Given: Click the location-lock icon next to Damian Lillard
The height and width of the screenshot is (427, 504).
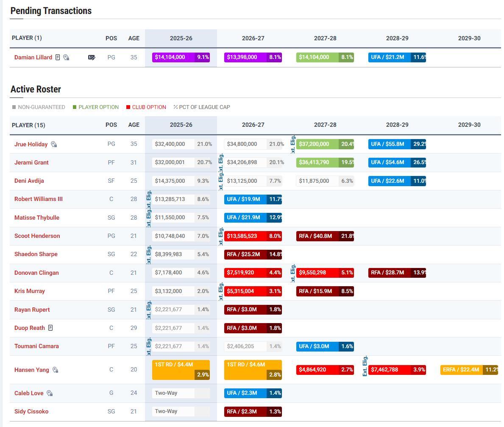Looking at the screenshot, I should (66, 57).
